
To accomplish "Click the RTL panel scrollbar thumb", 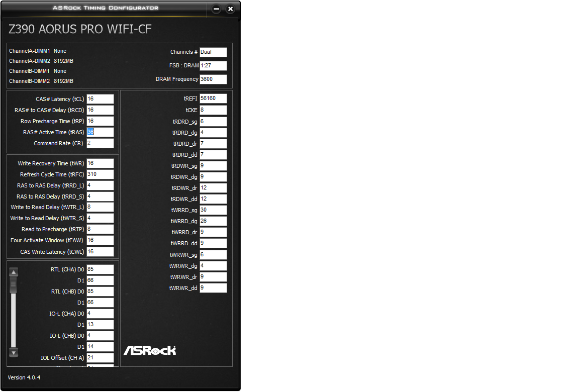I will pos(14,285).
